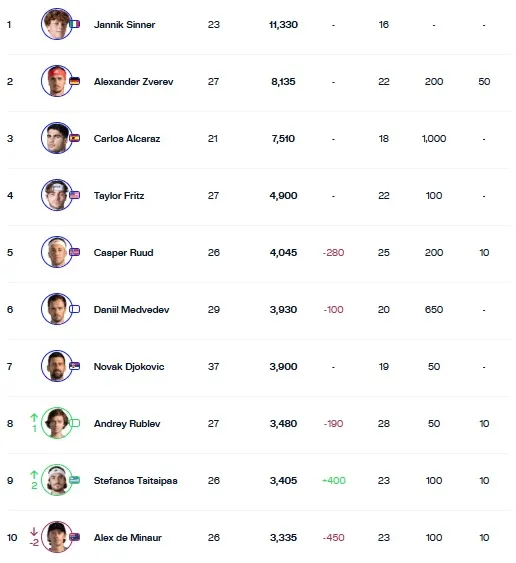Click the Serbian flag beside Djokovic
The image size is (516, 563).
74,366
